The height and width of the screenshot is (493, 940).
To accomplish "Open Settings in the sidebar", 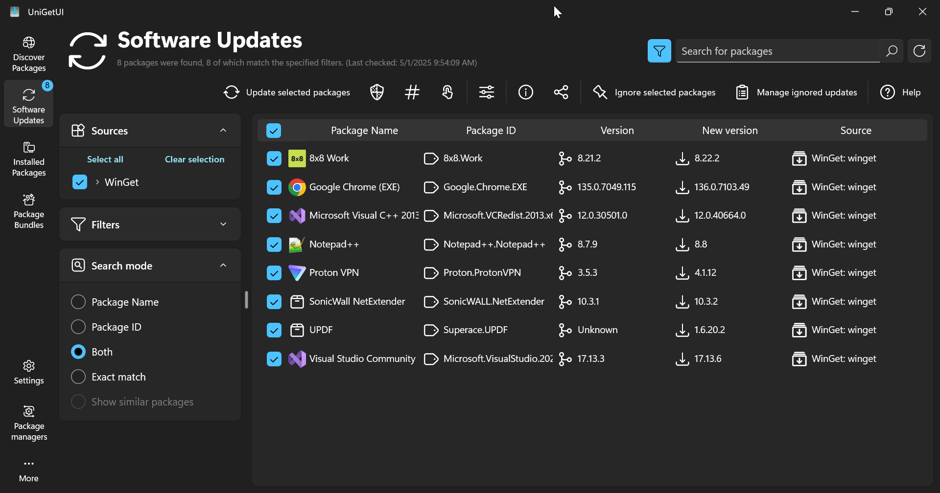I will click(x=28, y=372).
